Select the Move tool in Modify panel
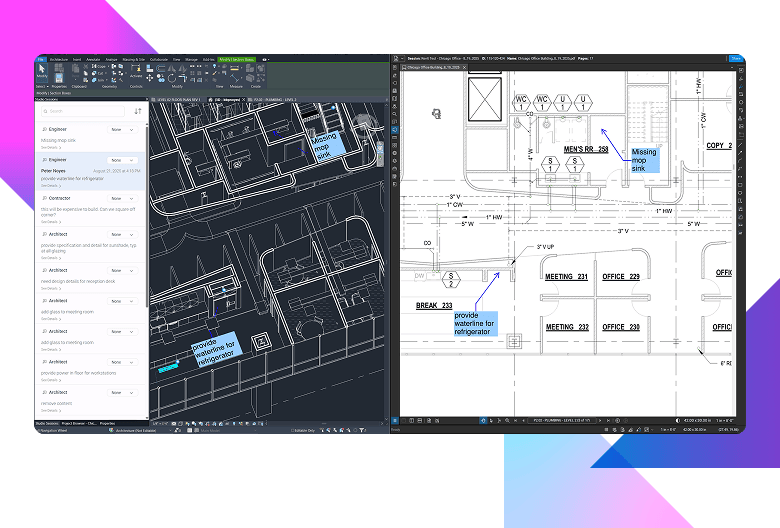 pyautogui.click(x=149, y=78)
